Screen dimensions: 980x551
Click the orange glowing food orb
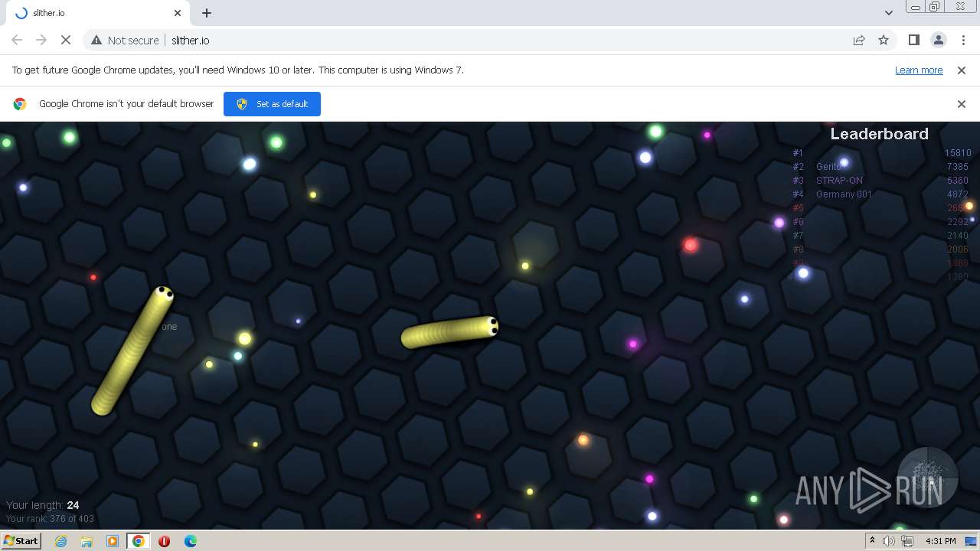[x=583, y=440]
